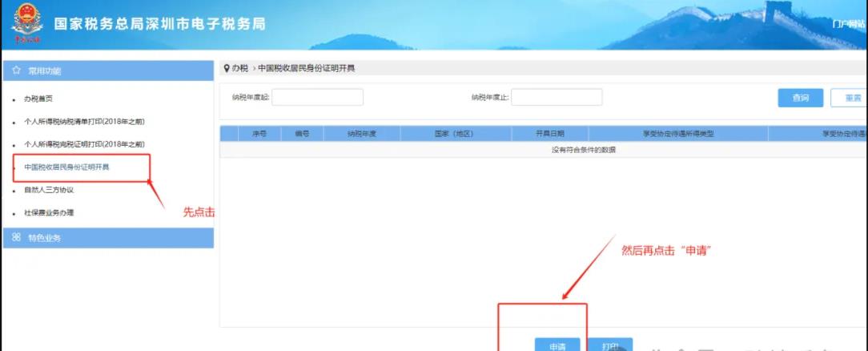Click the 查询 search button
Screen dimensions: 868x351
tap(800, 98)
